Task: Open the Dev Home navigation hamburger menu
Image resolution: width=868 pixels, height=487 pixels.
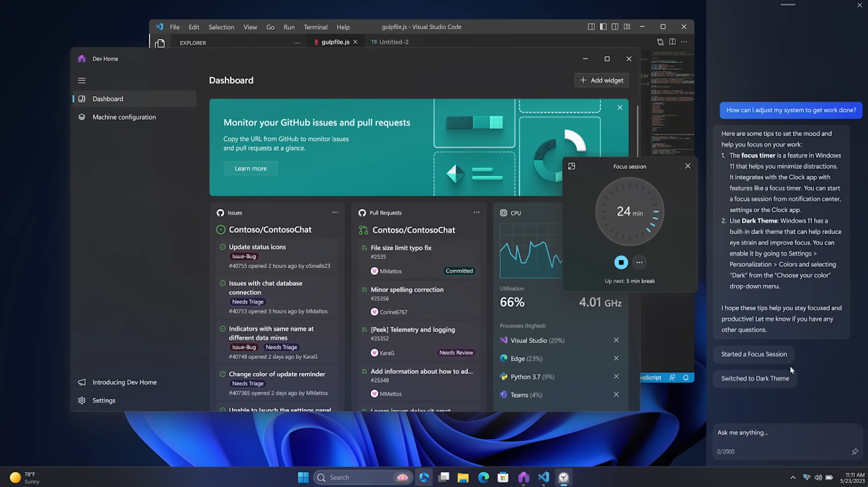Action: pyautogui.click(x=82, y=80)
